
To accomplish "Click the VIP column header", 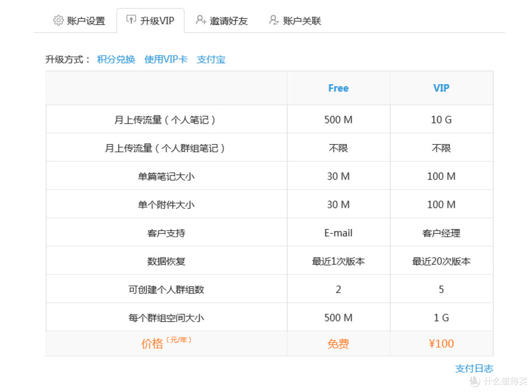I will [441, 88].
